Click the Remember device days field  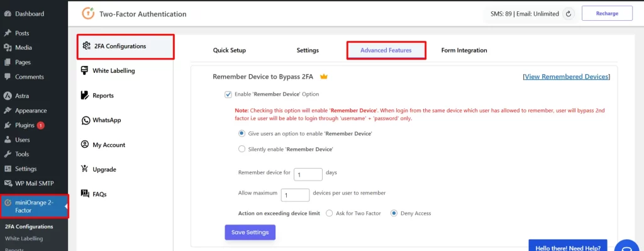coord(308,175)
